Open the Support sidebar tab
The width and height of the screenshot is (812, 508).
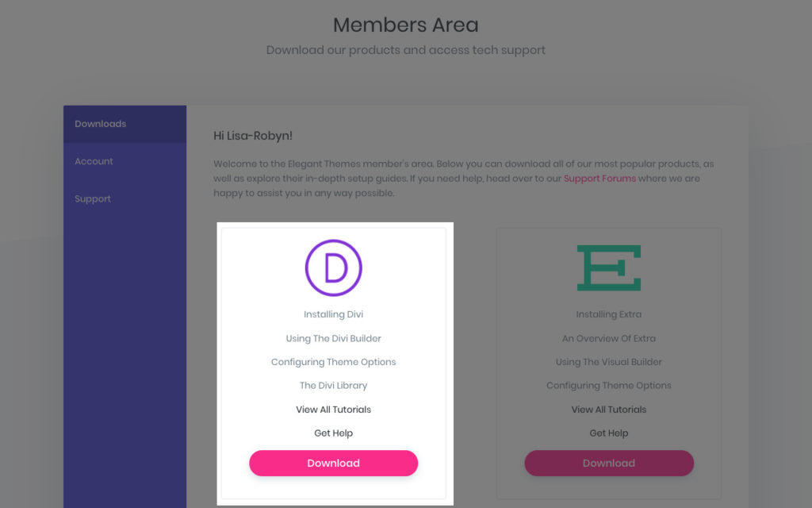point(124,199)
